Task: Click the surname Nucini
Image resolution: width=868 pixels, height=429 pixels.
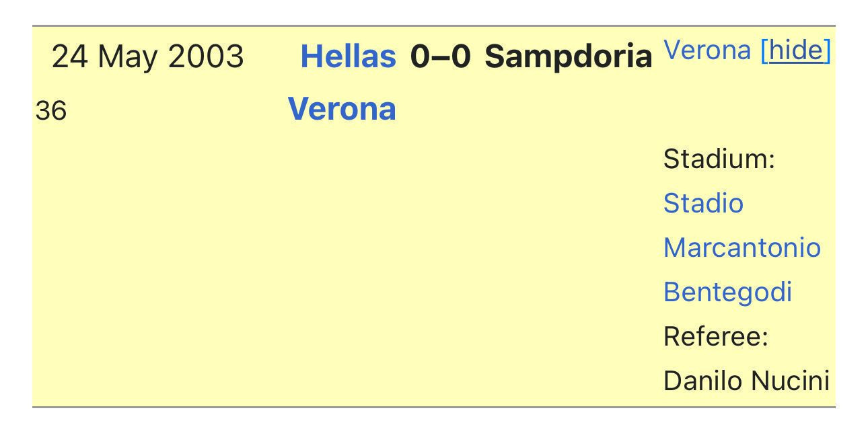Action: [x=790, y=381]
